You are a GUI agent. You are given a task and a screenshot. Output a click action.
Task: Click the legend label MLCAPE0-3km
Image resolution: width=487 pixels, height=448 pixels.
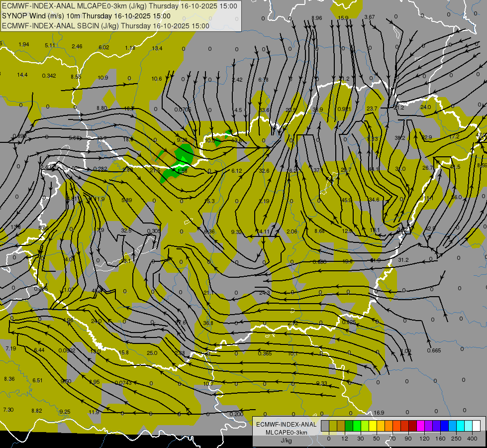click(286, 433)
